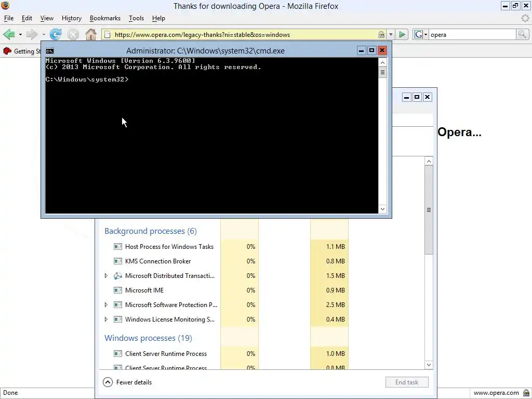
Task: Click the KMS Connection Broker icon
Action: [118, 261]
